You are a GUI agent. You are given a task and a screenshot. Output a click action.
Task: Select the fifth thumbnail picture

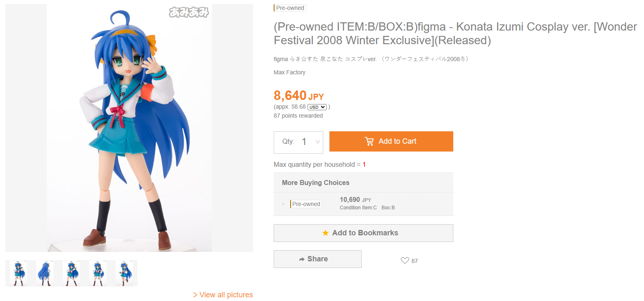pyautogui.click(x=124, y=273)
